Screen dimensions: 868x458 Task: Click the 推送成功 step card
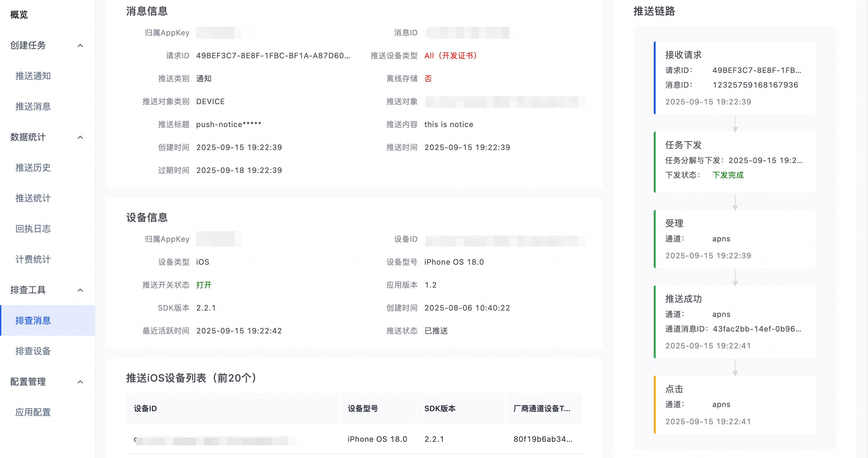735,322
